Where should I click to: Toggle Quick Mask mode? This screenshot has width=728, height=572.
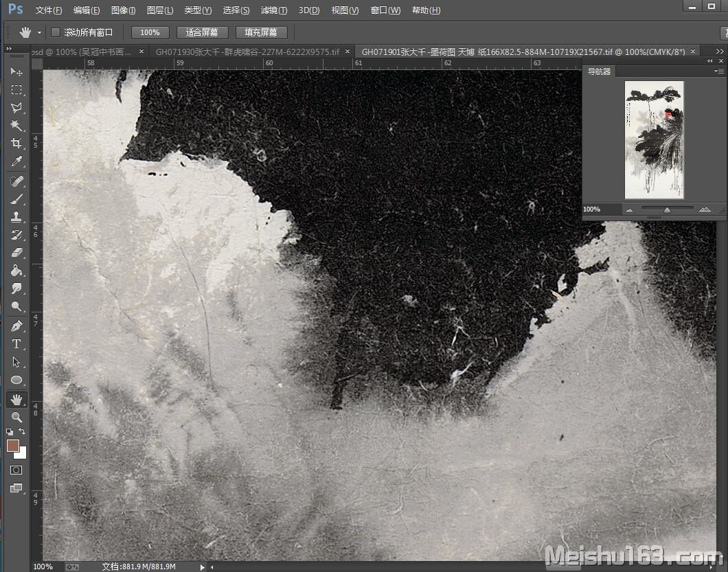pyautogui.click(x=16, y=470)
